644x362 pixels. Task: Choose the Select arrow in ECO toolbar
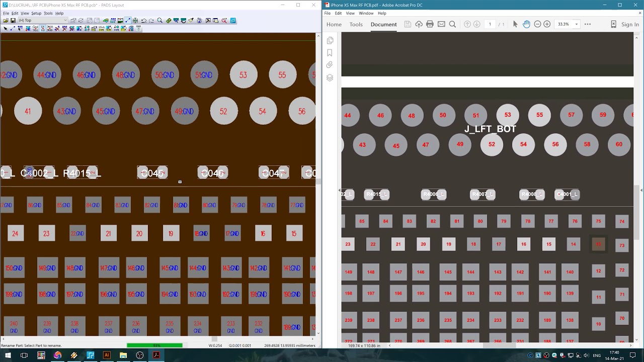tap(6, 29)
